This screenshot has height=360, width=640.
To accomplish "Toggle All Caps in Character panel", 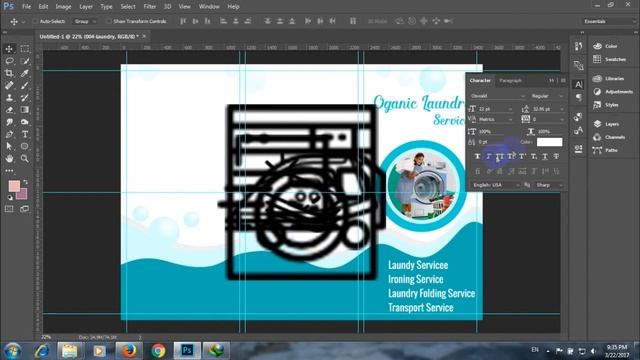I will 500,156.
